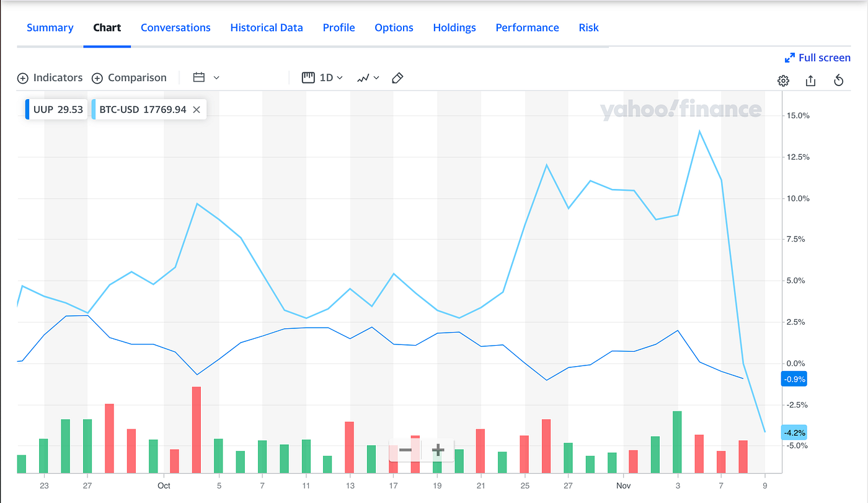Open the date range calendar picker
The image size is (868, 503).
[199, 78]
